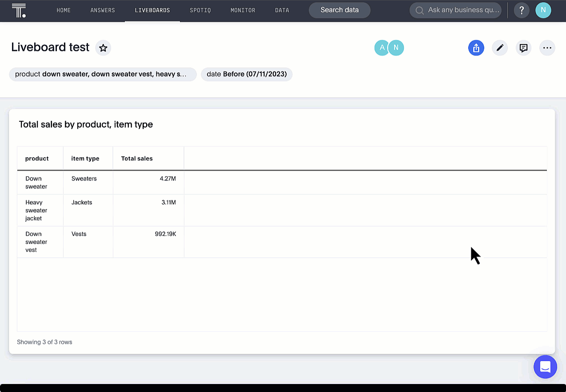Click the Ask any business question field
The image size is (566, 392).
tap(463, 10)
